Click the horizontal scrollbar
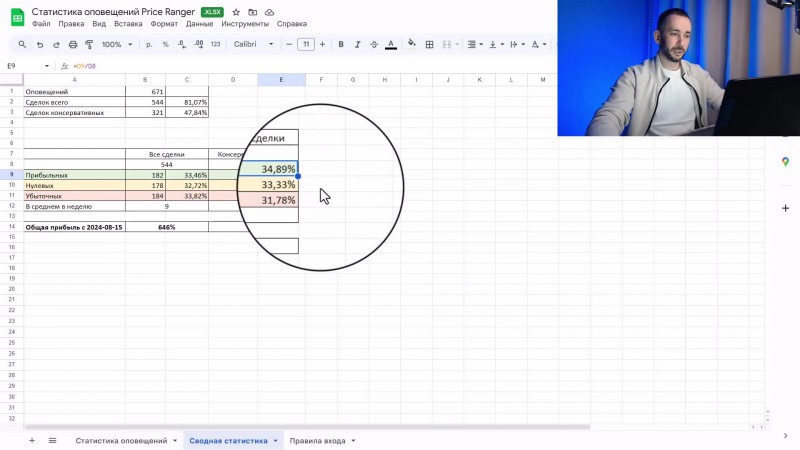Viewport: 800px width, 450px height. point(307,427)
